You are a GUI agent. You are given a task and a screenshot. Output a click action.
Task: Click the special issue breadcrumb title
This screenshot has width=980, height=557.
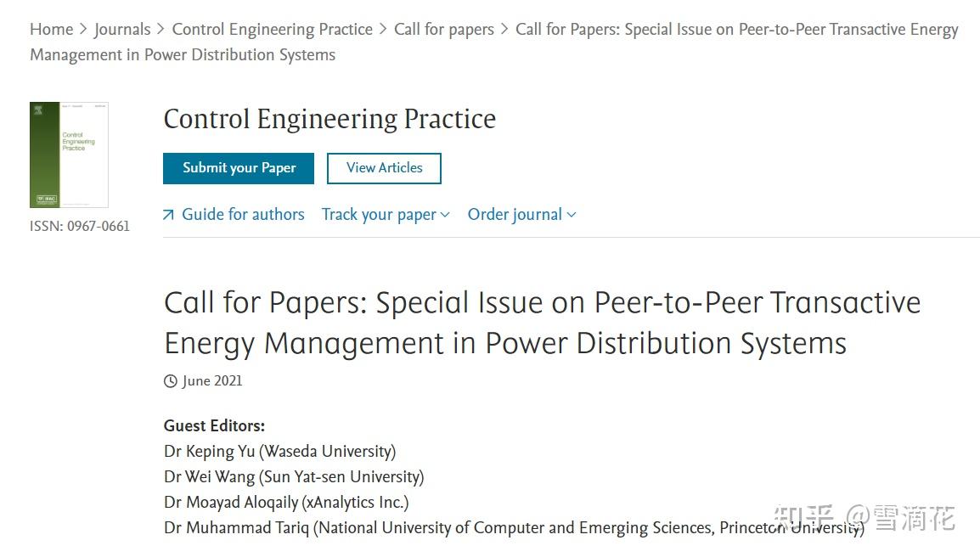point(736,29)
